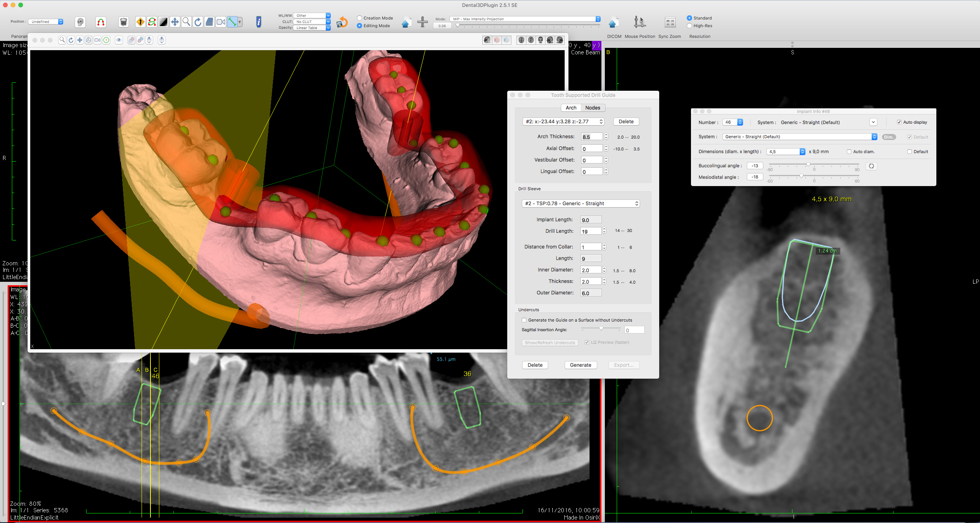The width and height of the screenshot is (980, 523).
Task: Select Standard resolution radio button
Action: click(689, 18)
